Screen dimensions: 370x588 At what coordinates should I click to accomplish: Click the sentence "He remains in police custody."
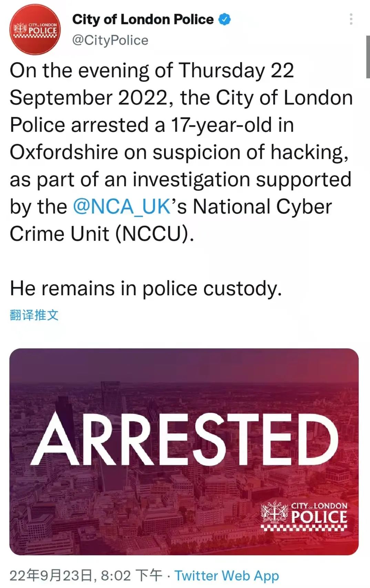(x=146, y=288)
